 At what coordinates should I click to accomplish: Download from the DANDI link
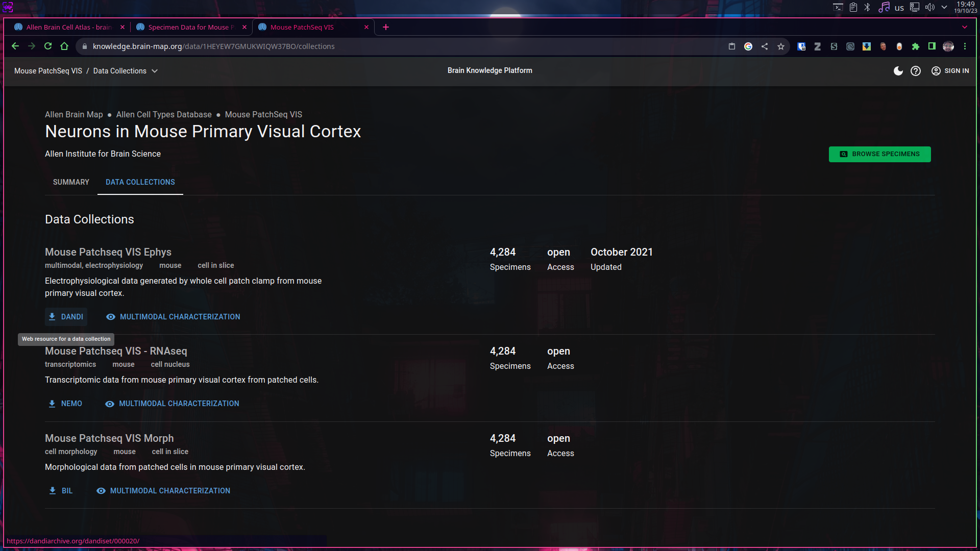66,317
